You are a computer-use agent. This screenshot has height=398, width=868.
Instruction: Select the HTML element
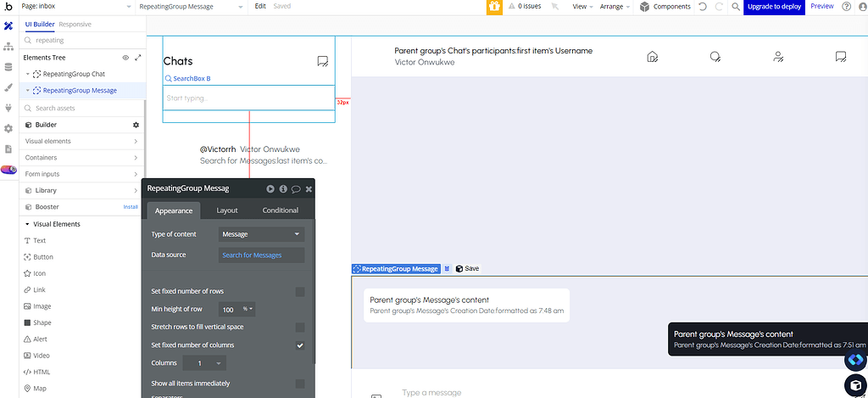tap(36, 372)
